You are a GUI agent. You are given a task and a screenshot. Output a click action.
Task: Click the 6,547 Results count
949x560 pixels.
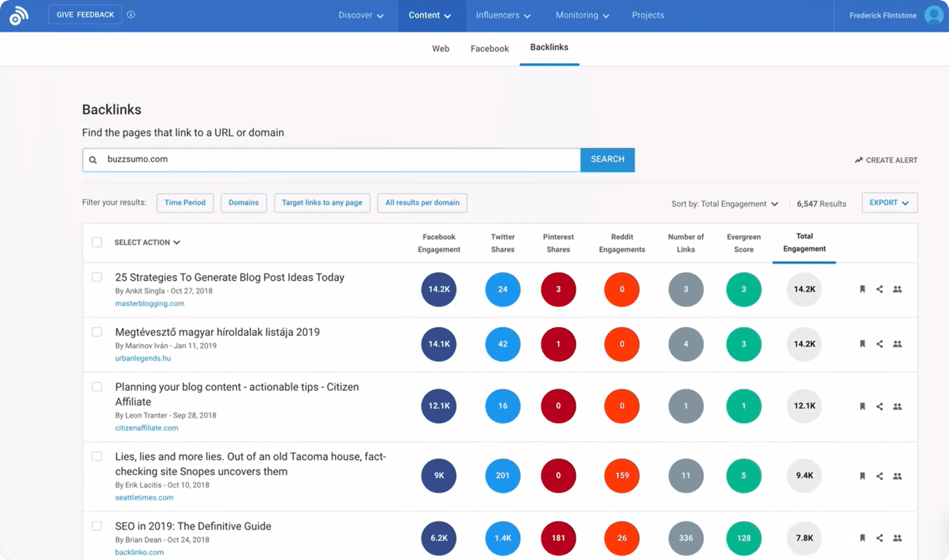pyautogui.click(x=821, y=204)
